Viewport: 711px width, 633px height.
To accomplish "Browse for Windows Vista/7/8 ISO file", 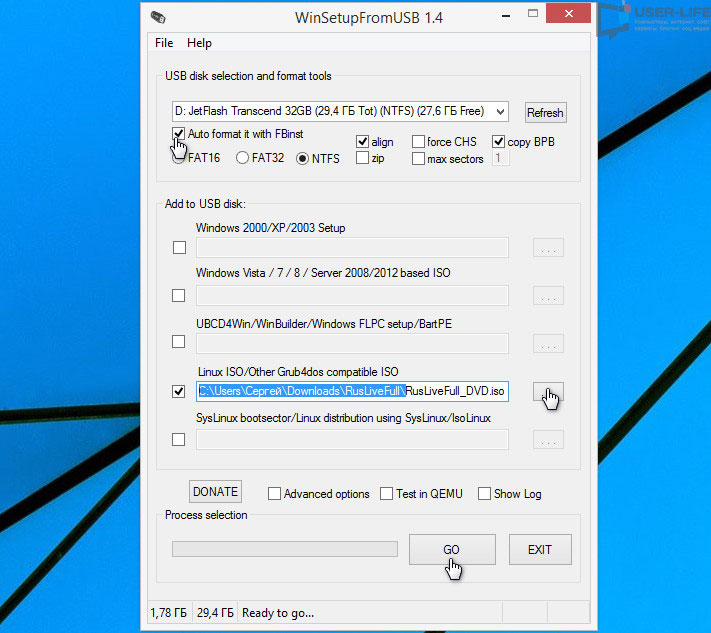I will click(x=548, y=296).
